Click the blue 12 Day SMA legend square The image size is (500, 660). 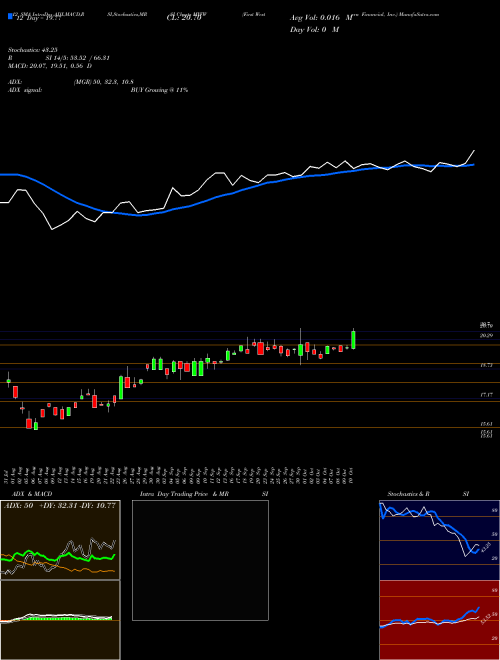[10, 16]
